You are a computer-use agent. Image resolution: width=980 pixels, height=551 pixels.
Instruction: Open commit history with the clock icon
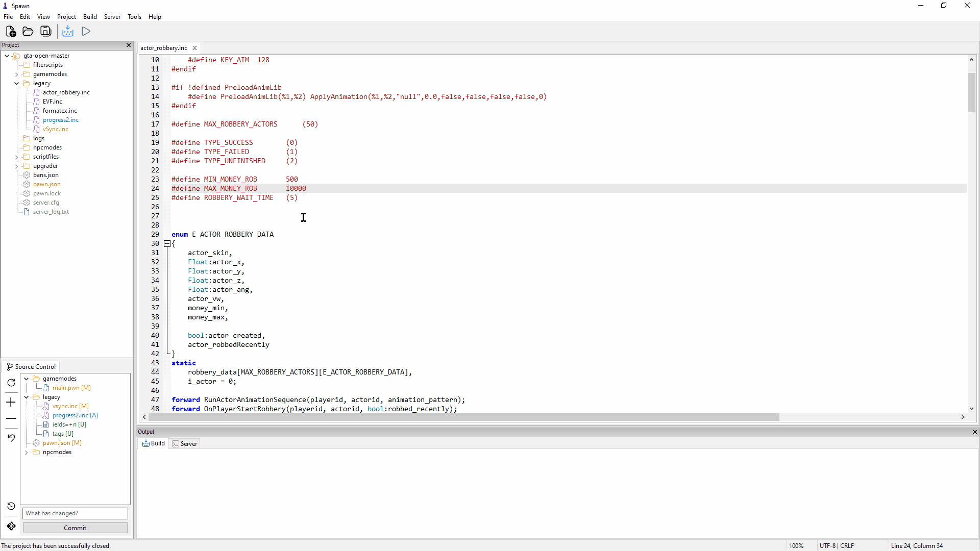pos(11,506)
